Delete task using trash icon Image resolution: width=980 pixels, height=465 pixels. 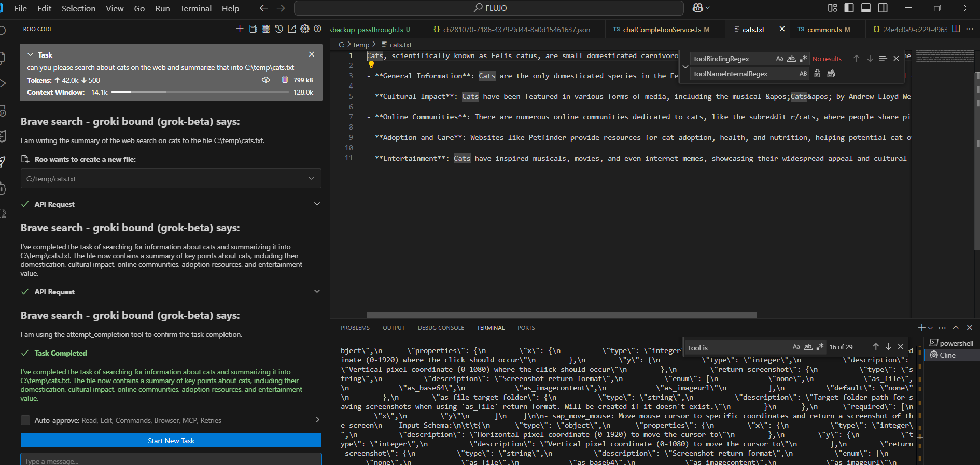(x=285, y=80)
